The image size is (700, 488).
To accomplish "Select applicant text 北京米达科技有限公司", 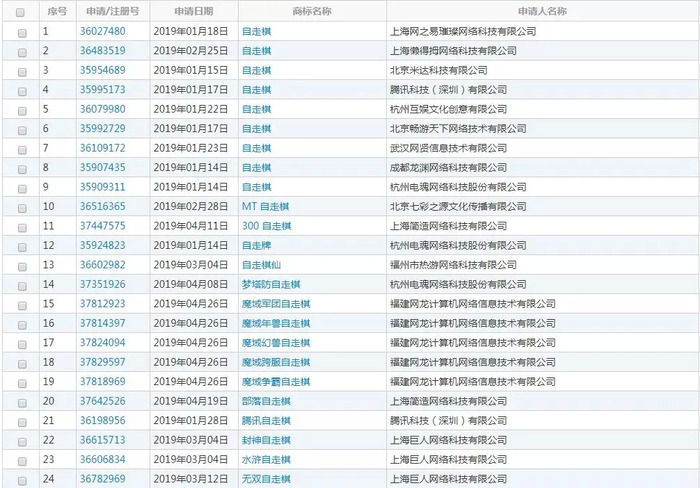I will click(x=439, y=70).
